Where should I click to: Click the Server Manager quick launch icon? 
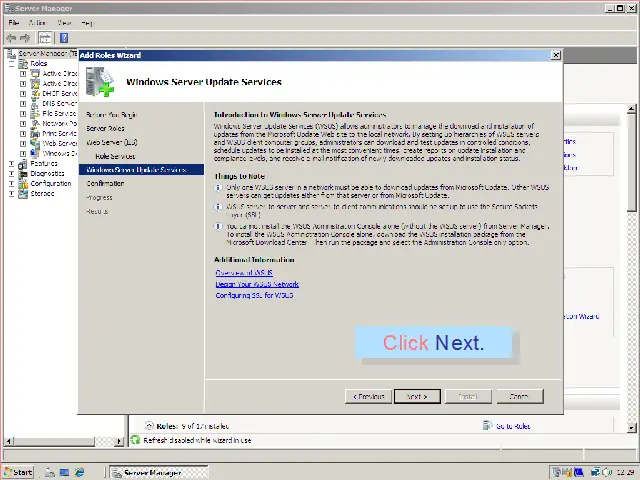[50, 472]
